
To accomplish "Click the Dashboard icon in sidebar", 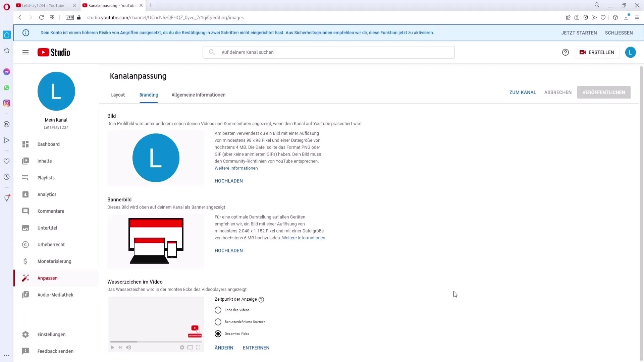I will 25,144.
